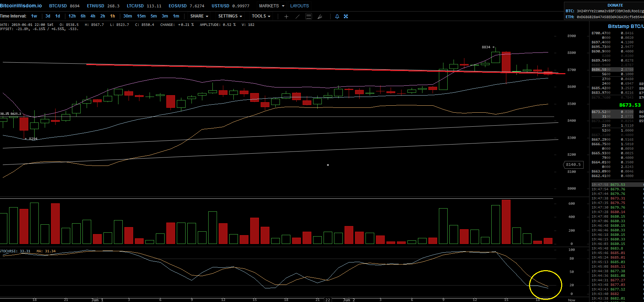Switch time interval to 3d
644x302 pixels.
48,16
